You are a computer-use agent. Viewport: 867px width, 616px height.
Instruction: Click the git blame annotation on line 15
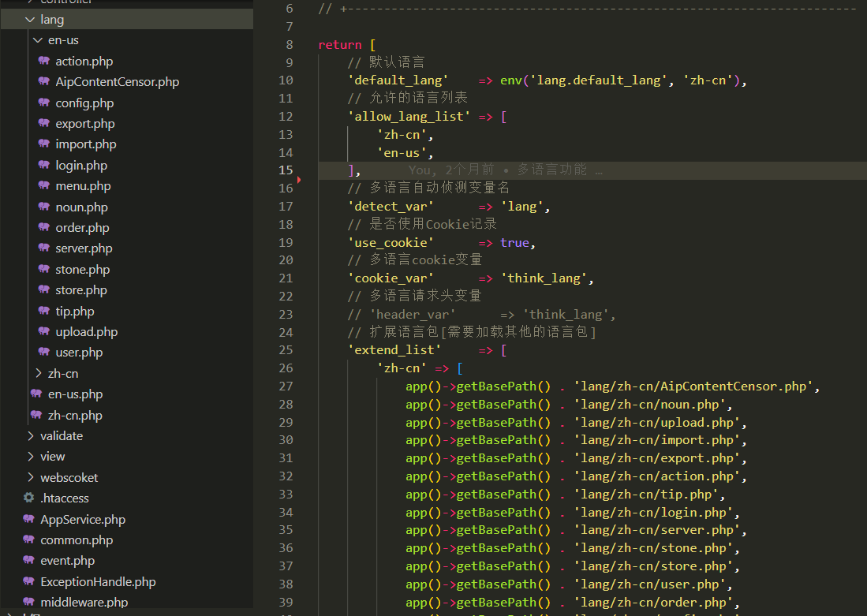(506, 170)
